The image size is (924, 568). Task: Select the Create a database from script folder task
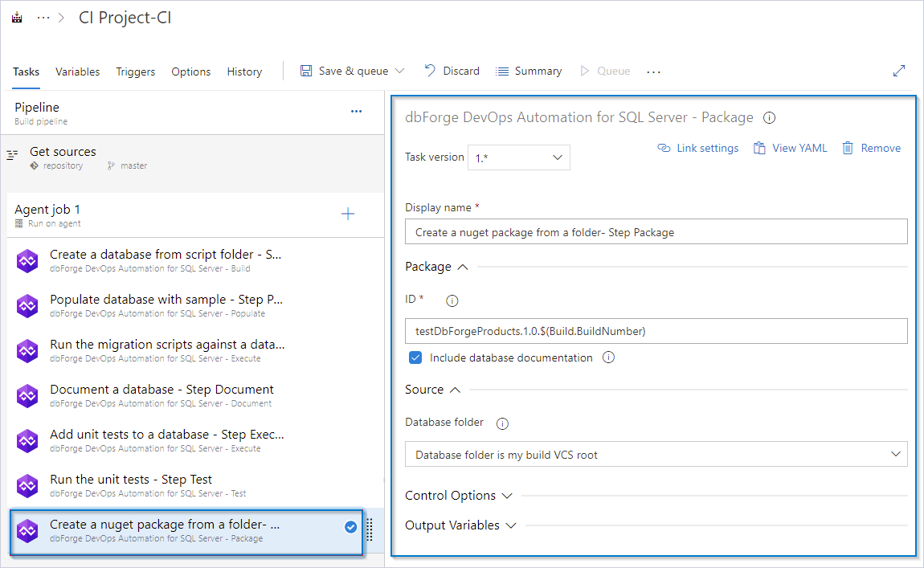click(x=195, y=260)
